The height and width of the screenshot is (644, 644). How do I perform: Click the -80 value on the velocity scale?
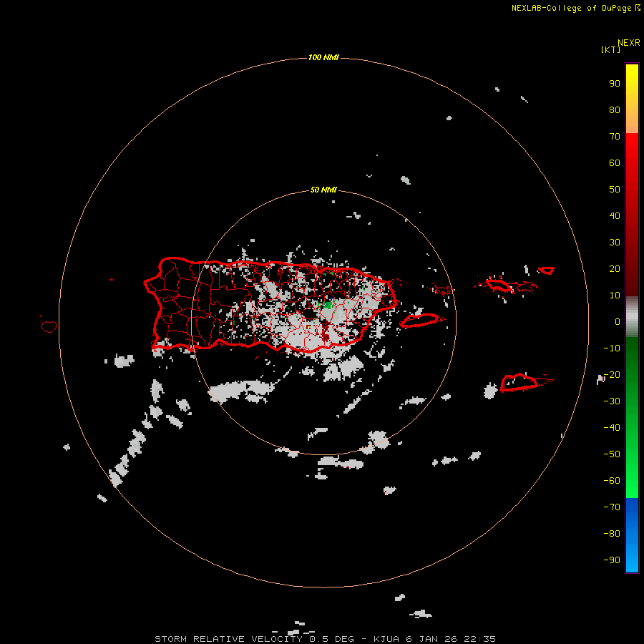click(612, 534)
